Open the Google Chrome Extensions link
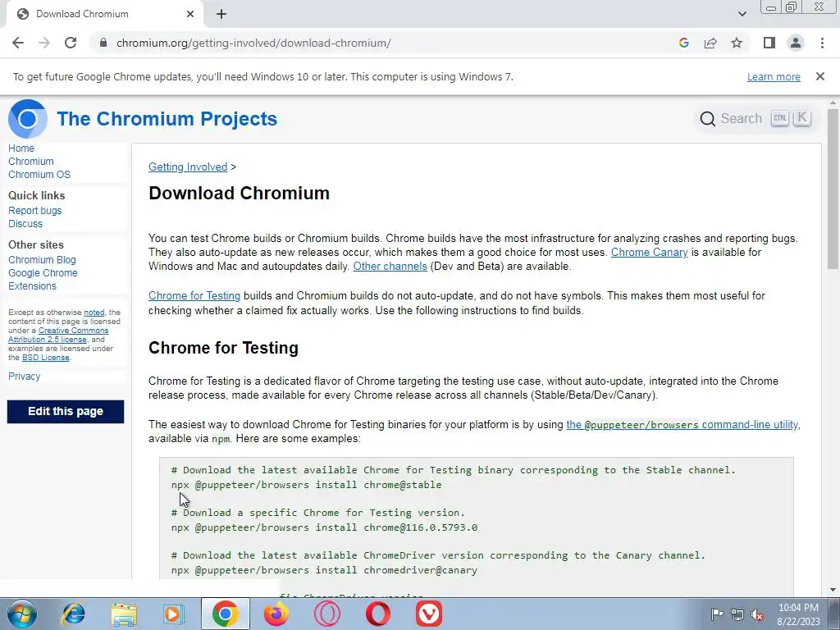The image size is (840, 630). pos(43,279)
